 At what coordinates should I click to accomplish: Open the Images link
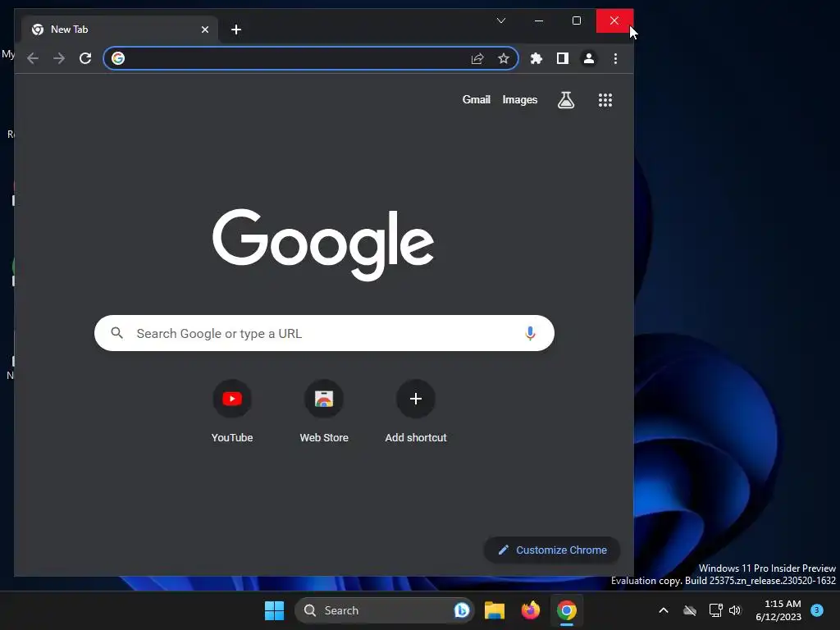point(519,99)
